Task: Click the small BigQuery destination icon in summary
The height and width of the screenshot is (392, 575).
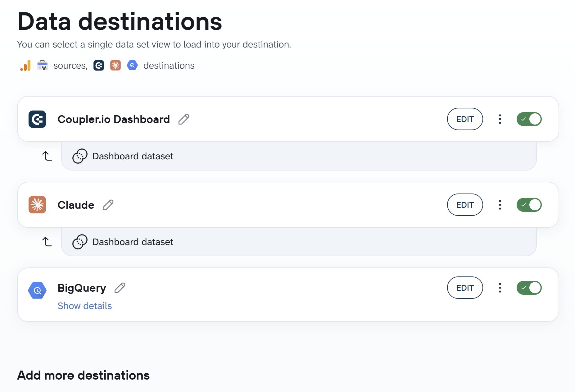Action: 132,66
